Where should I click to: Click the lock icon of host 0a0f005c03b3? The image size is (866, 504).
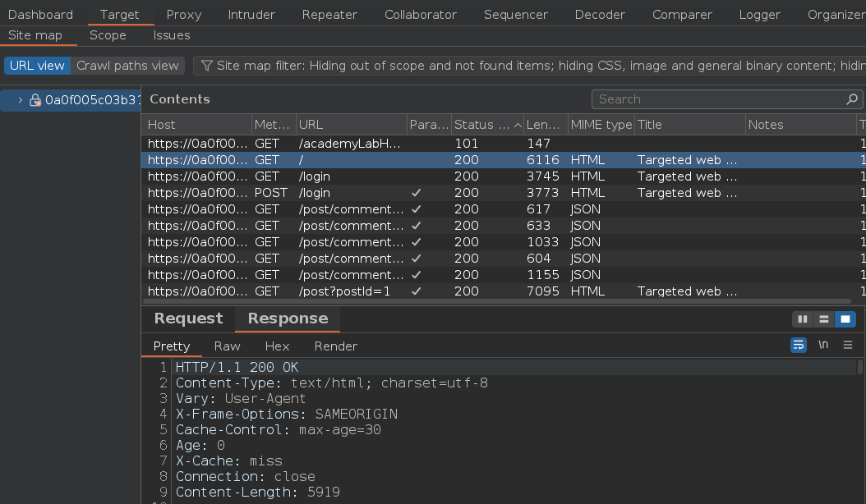coord(35,100)
